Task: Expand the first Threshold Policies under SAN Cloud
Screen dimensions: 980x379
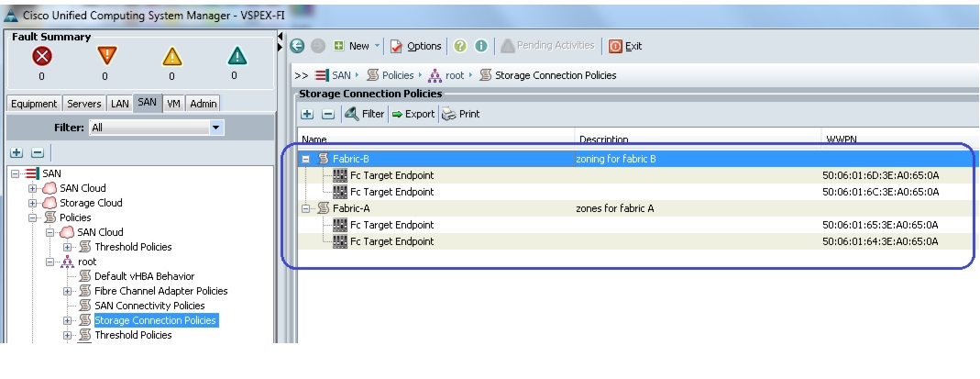Action: point(68,247)
